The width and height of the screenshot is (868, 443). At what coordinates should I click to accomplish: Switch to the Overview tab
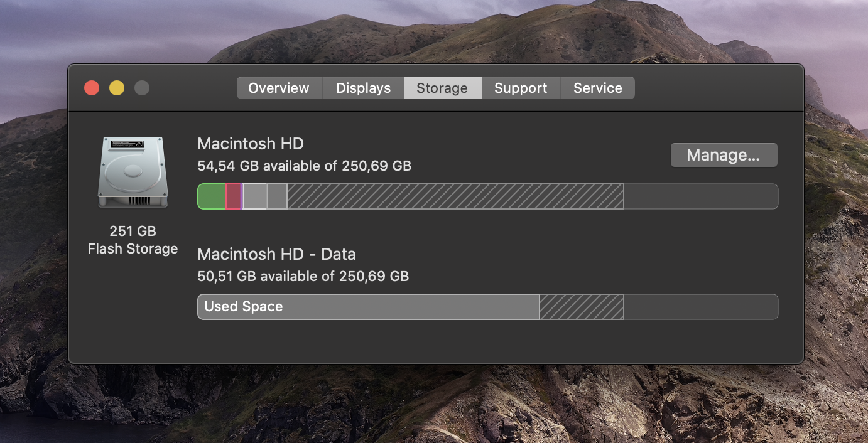click(279, 88)
